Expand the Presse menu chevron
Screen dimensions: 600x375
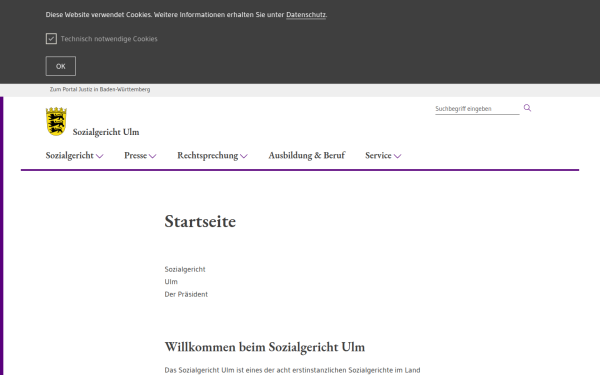[x=153, y=156]
